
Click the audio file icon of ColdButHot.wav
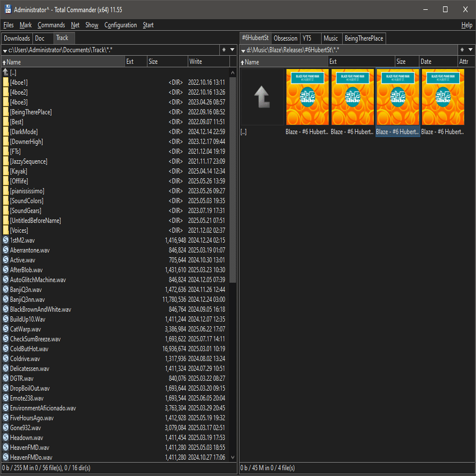coord(5,348)
